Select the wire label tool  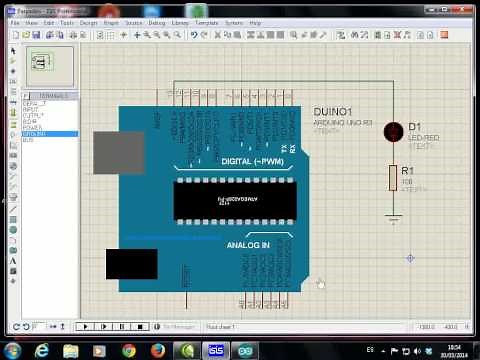tap(13, 82)
